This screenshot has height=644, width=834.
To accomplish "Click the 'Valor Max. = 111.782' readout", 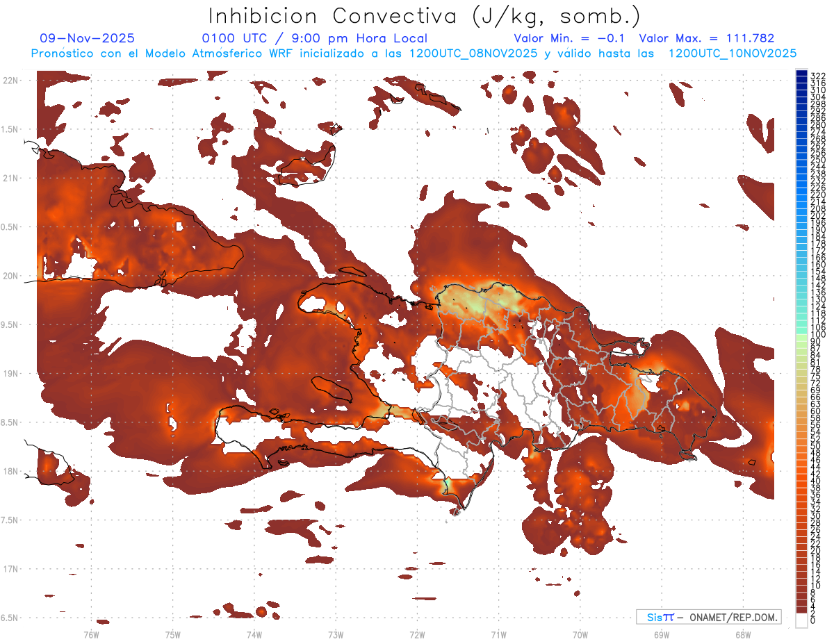I will [706, 38].
